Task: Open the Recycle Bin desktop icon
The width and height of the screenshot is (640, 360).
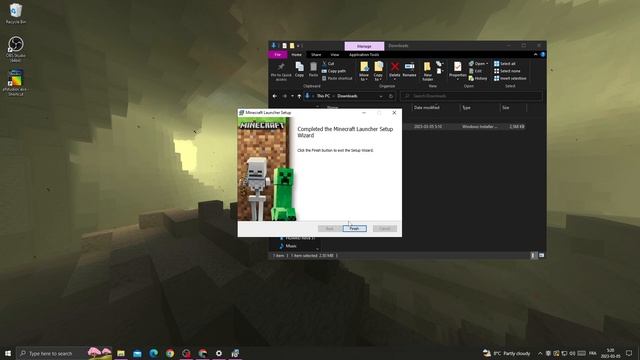Action: point(16,13)
